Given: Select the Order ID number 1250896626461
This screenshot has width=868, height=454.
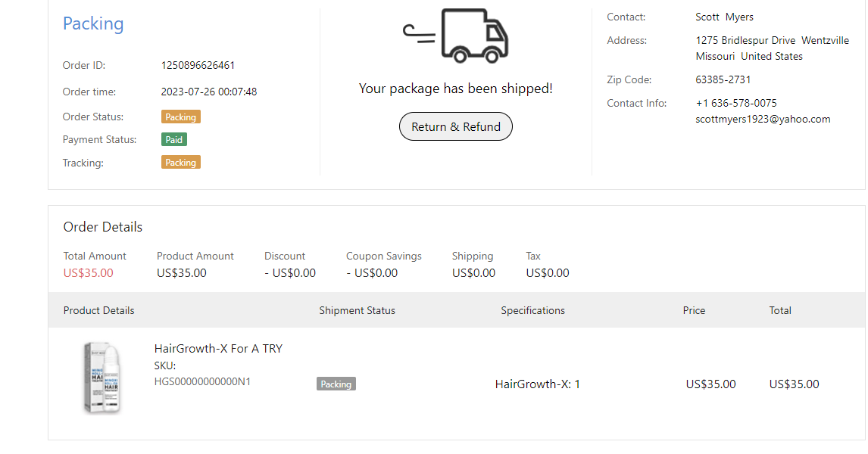Looking at the screenshot, I should tap(198, 66).
